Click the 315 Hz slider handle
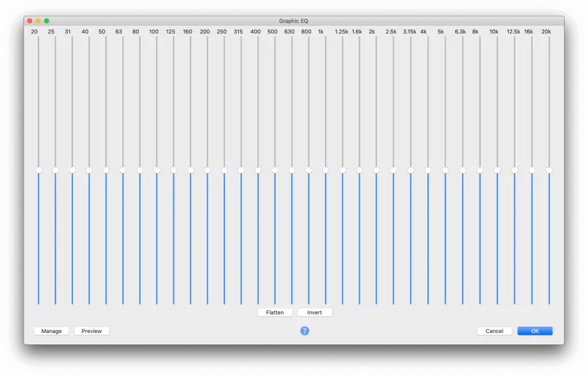 pyautogui.click(x=241, y=171)
